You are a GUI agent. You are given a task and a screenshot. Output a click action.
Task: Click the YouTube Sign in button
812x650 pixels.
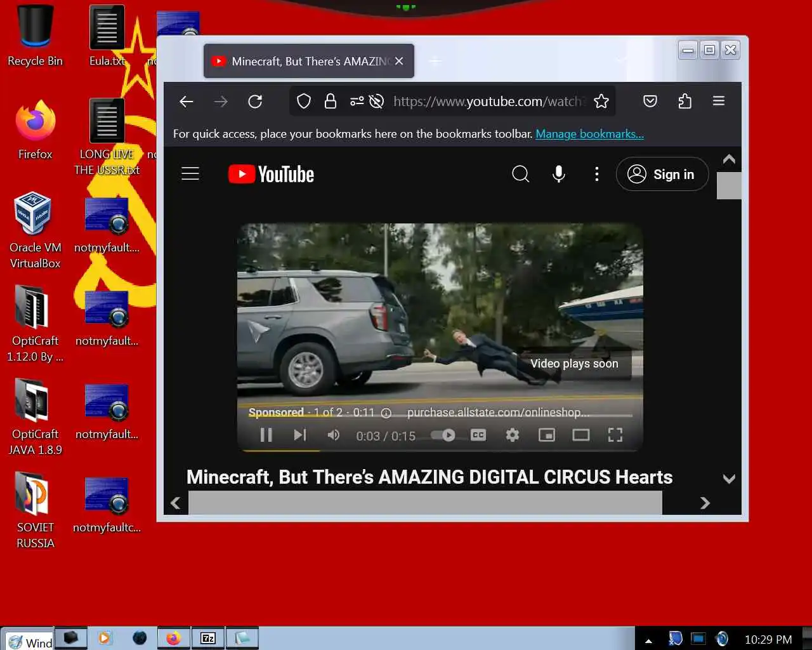(x=662, y=174)
